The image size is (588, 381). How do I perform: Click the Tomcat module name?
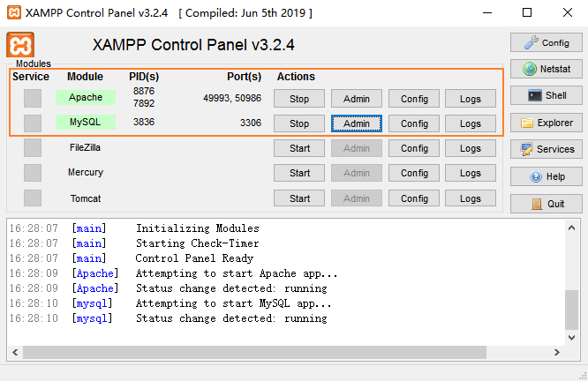coord(86,198)
